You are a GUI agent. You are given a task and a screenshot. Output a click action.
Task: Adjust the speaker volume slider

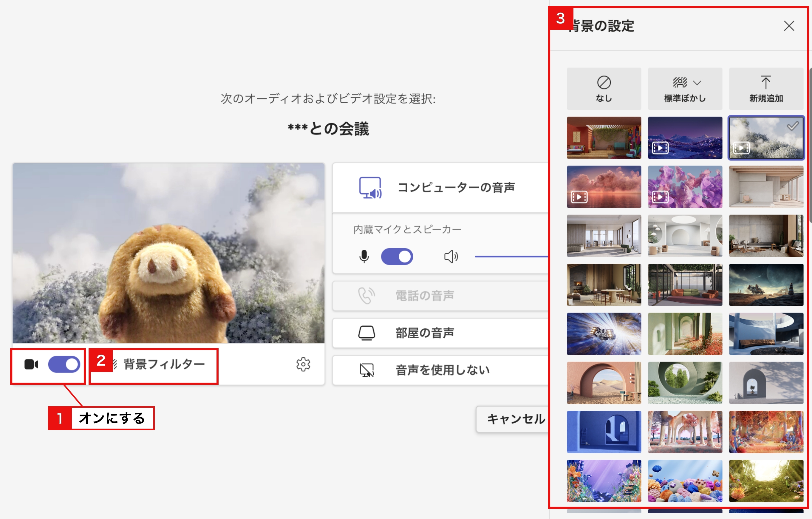pos(511,257)
